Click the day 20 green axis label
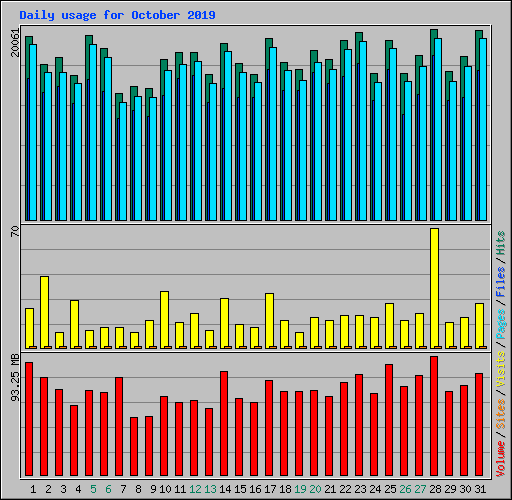The height and width of the screenshot is (500, 512). pyautogui.click(x=315, y=489)
